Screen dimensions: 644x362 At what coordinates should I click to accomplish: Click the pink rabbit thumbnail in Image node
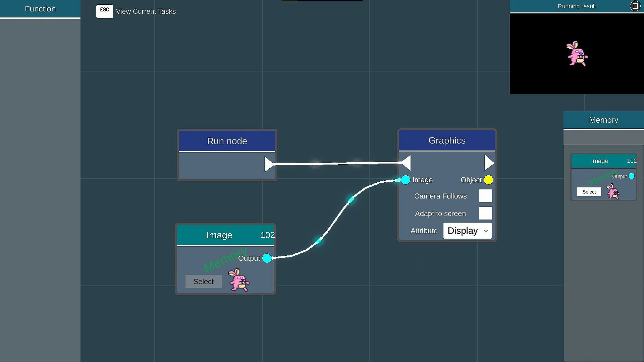click(x=239, y=280)
